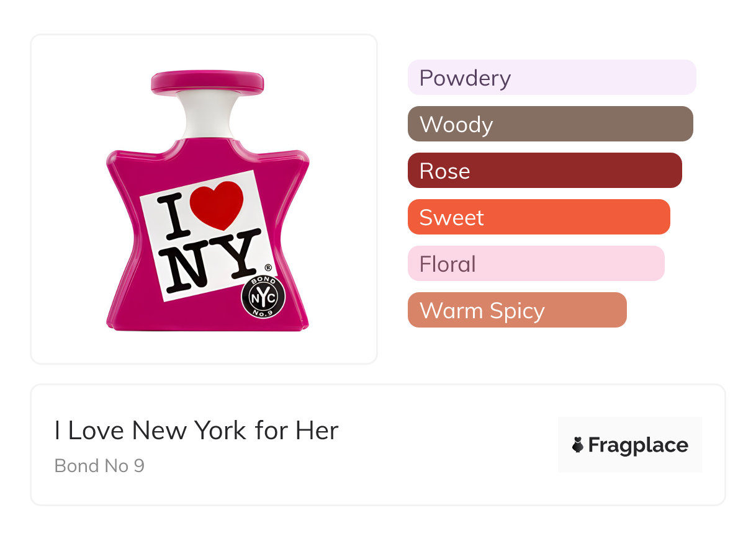Click the Fragplace bottle logo icon
This screenshot has height=536, width=756.
pyautogui.click(x=578, y=445)
